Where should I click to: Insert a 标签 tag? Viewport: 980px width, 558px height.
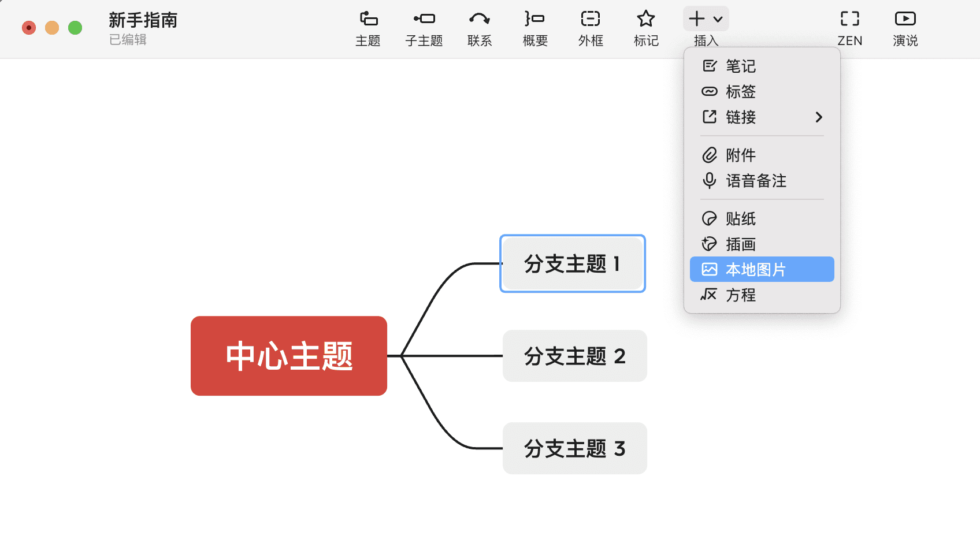coord(740,91)
